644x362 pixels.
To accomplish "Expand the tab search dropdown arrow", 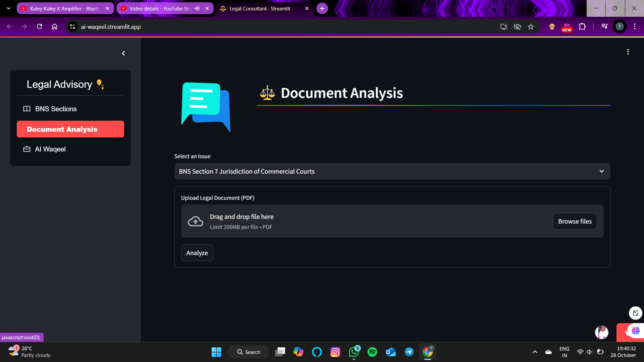I will (x=8, y=8).
